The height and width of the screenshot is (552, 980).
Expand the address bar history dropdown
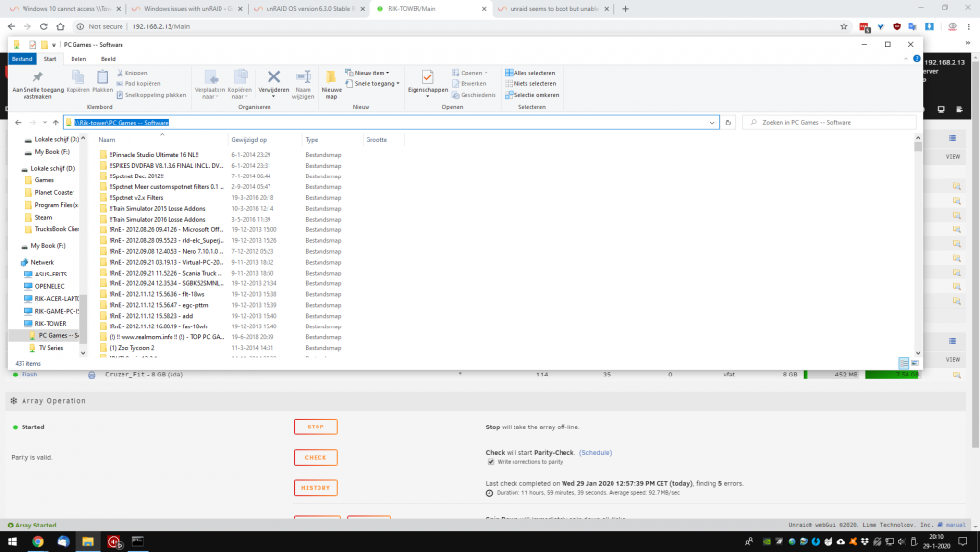click(x=712, y=123)
